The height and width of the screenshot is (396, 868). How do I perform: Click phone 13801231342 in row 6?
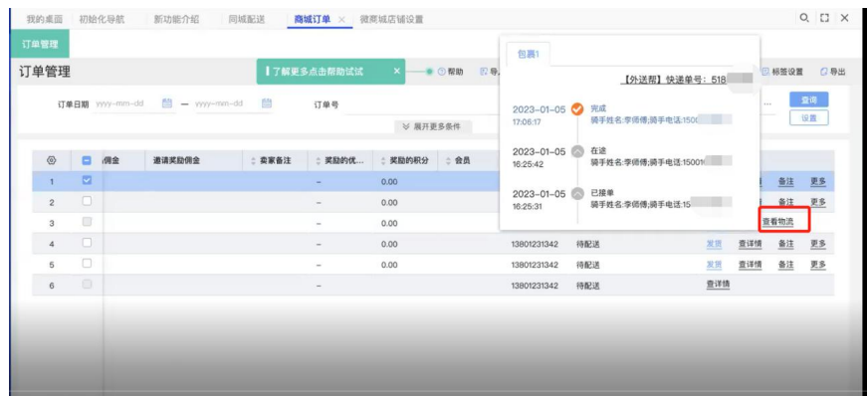pyautogui.click(x=535, y=286)
